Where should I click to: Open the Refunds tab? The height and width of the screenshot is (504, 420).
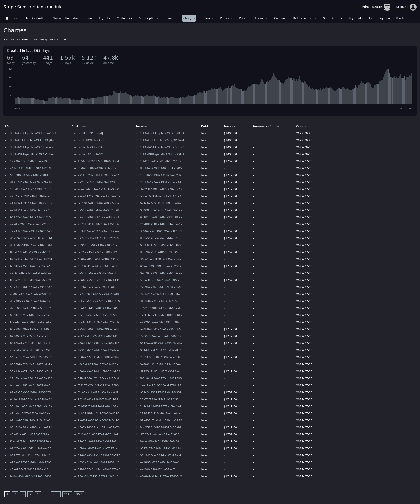coord(207,18)
